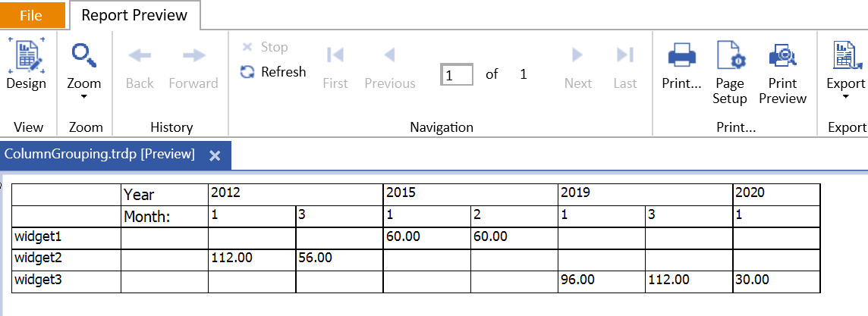The width and height of the screenshot is (868, 316).
Task: Click the Refresh report icon
Action: 247,72
